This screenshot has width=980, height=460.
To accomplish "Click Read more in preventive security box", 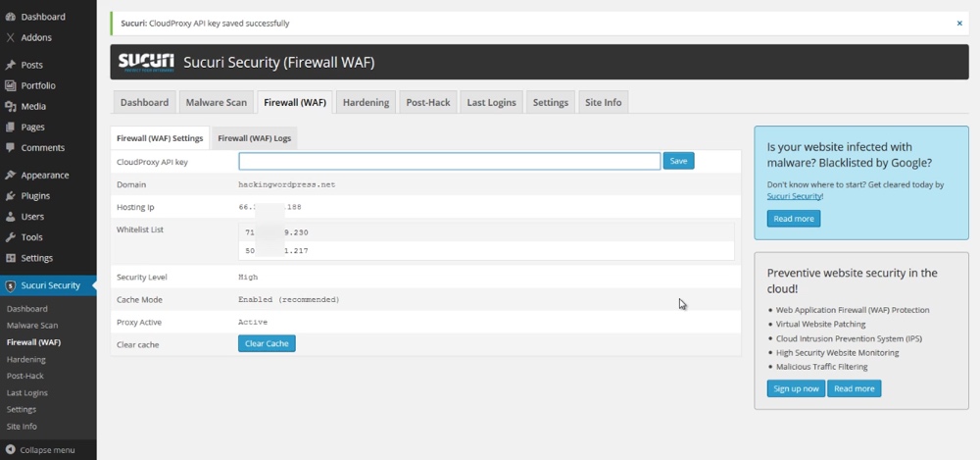I will [855, 388].
